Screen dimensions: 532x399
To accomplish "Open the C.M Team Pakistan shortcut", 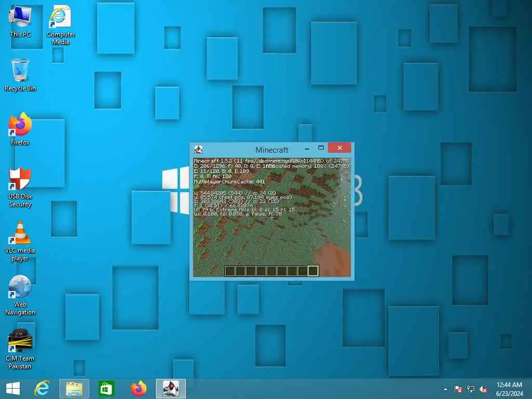I will [x=20, y=349].
